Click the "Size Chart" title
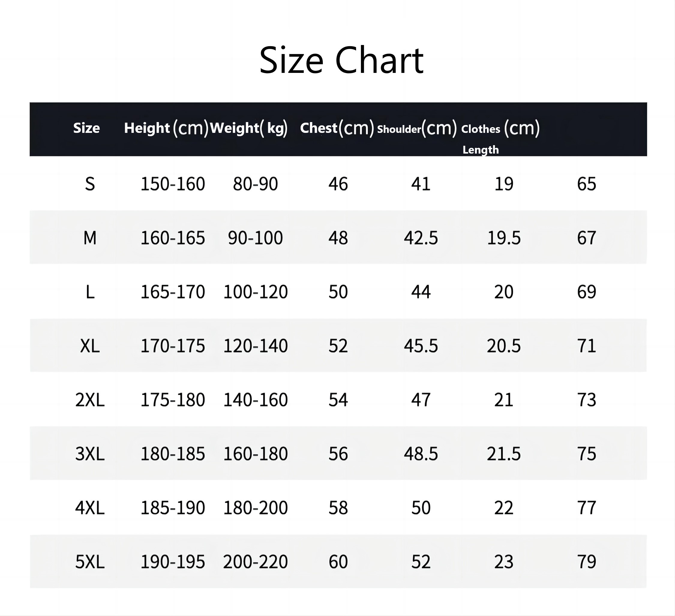The image size is (675, 616). click(341, 61)
